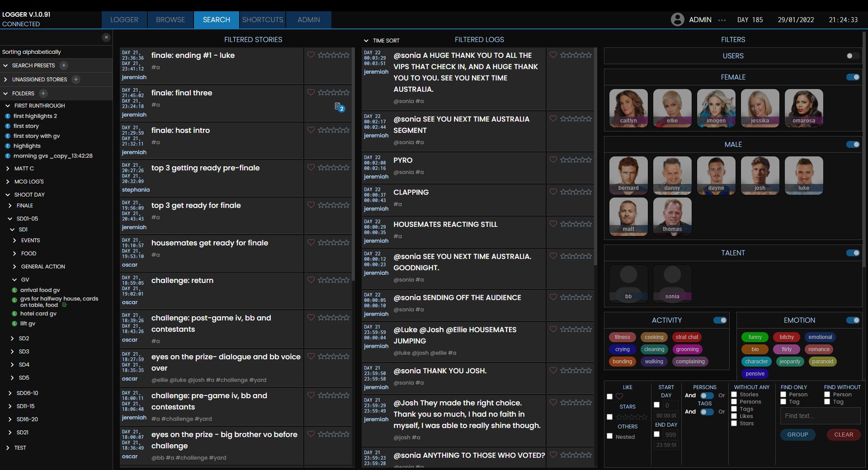
Task: Click the Find text input field
Action: click(820, 416)
